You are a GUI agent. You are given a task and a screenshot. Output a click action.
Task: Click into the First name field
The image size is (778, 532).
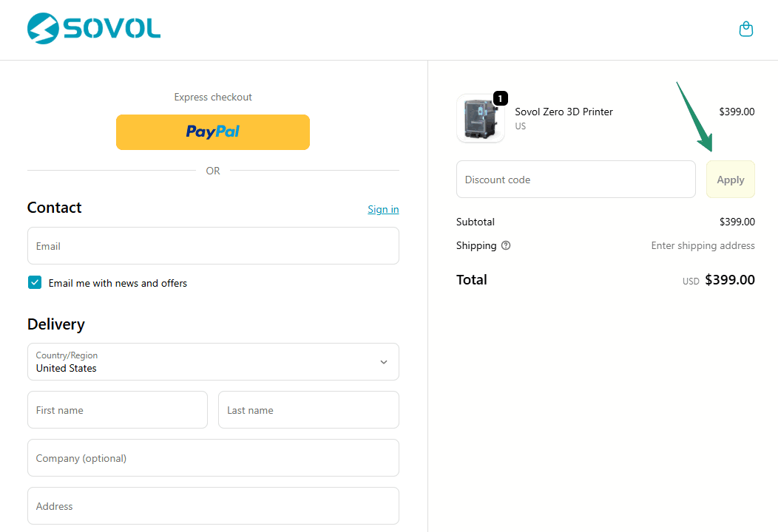pyautogui.click(x=118, y=410)
